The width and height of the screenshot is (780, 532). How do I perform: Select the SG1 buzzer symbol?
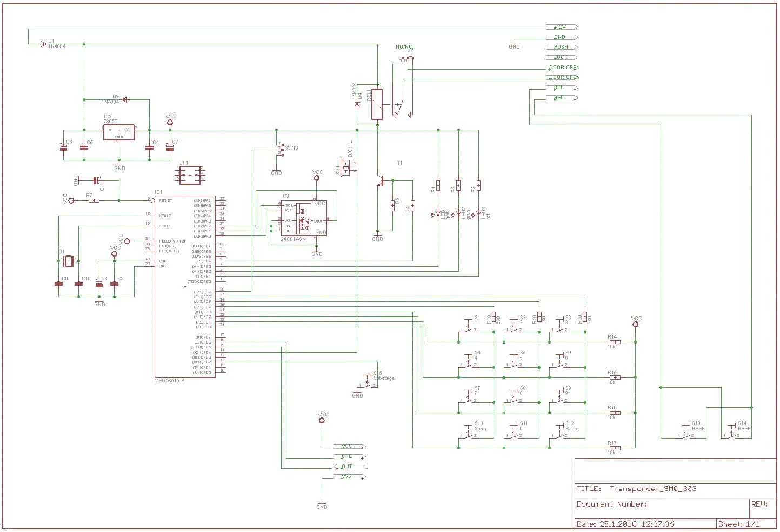pyautogui.click(x=346, y=167)
